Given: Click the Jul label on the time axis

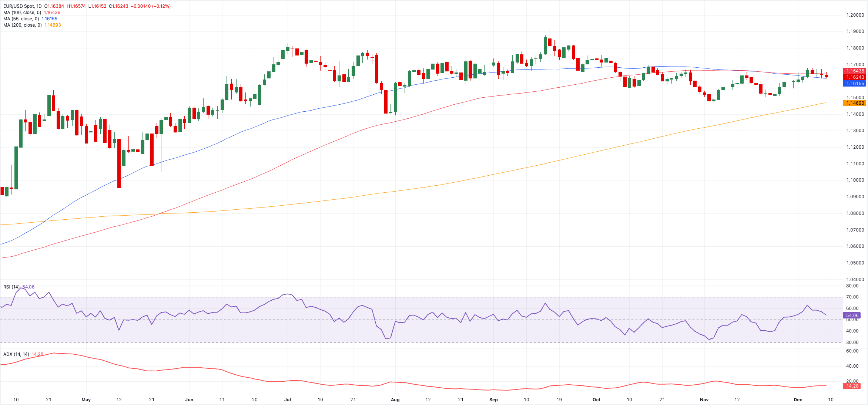Looking at the screenshot, I should (288, 400).
